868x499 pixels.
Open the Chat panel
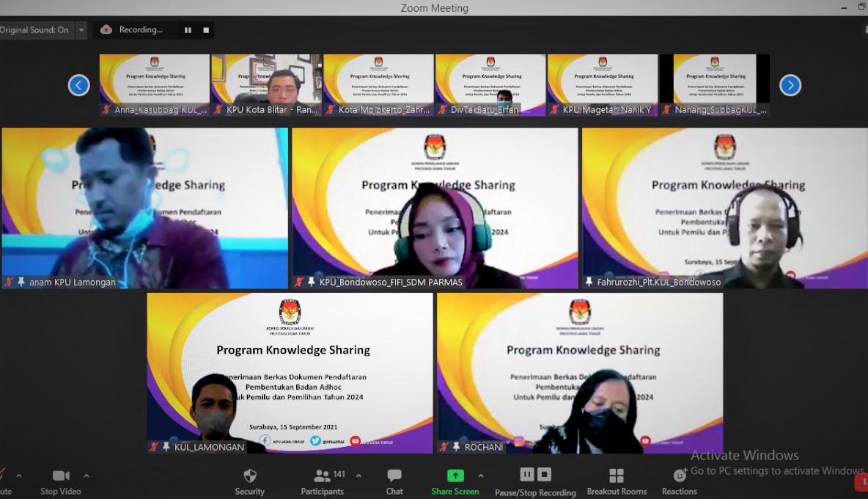[394, 481]
